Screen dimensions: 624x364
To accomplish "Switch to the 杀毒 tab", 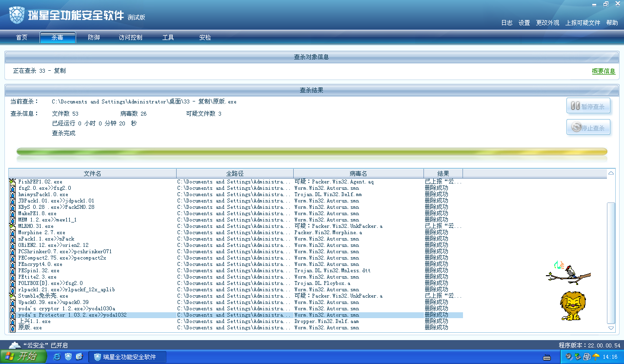I will pos(58,38).
